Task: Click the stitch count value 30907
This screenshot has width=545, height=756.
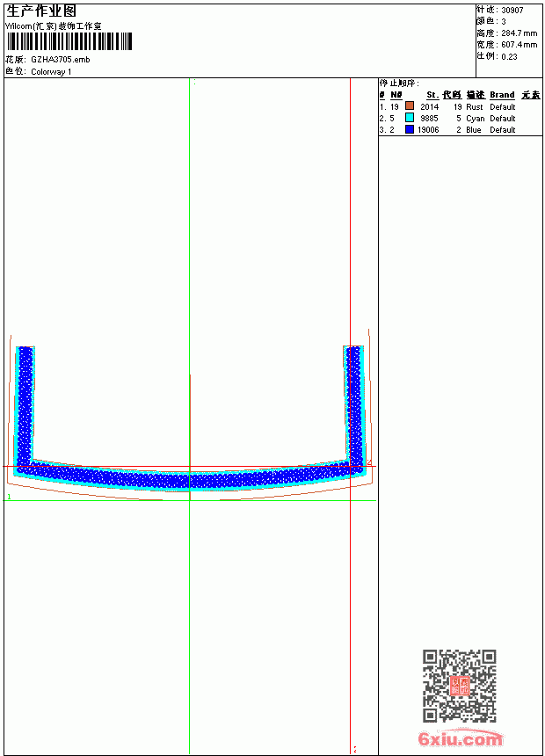Action: 512,11
